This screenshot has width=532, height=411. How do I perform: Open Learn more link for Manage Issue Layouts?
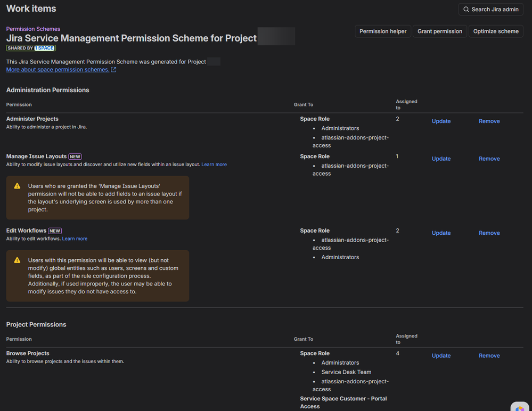pos(214,165)
